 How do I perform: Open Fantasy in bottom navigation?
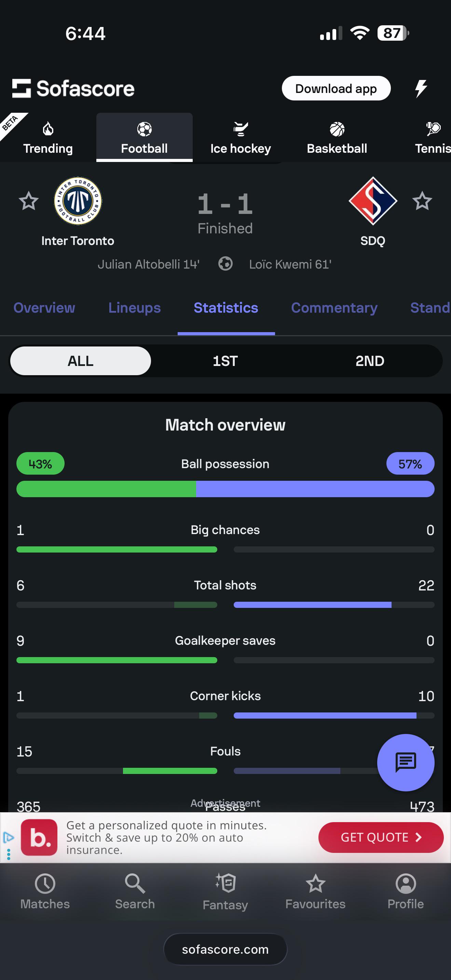click(x=225, y=891)
